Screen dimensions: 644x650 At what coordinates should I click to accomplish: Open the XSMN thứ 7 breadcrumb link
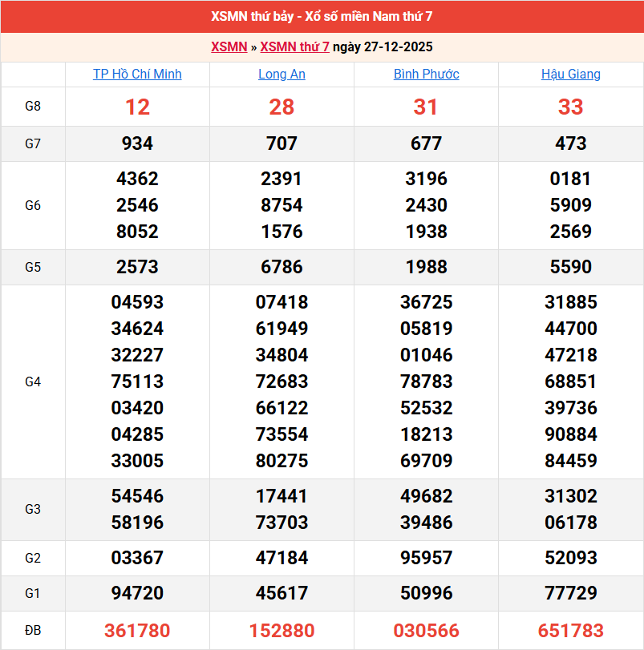(x=293, y=47)
